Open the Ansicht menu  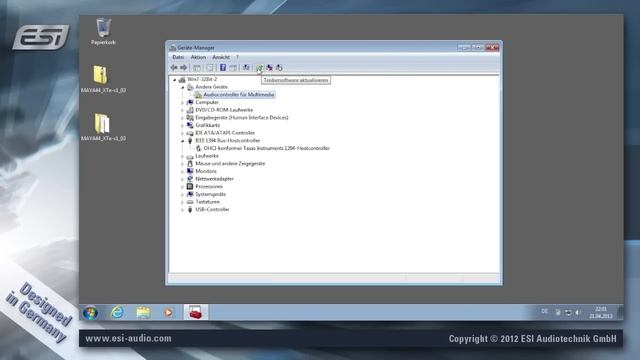click(x=221, y=57)
